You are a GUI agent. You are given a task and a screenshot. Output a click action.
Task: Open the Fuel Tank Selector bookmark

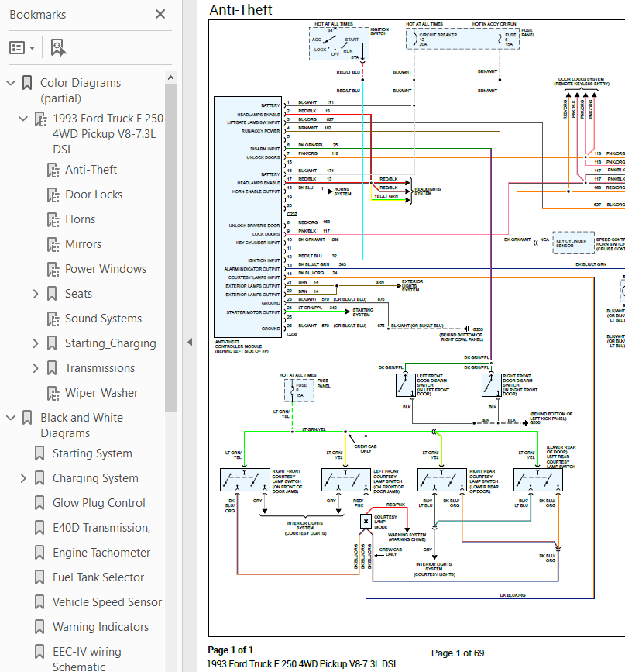tap(98, 577)
